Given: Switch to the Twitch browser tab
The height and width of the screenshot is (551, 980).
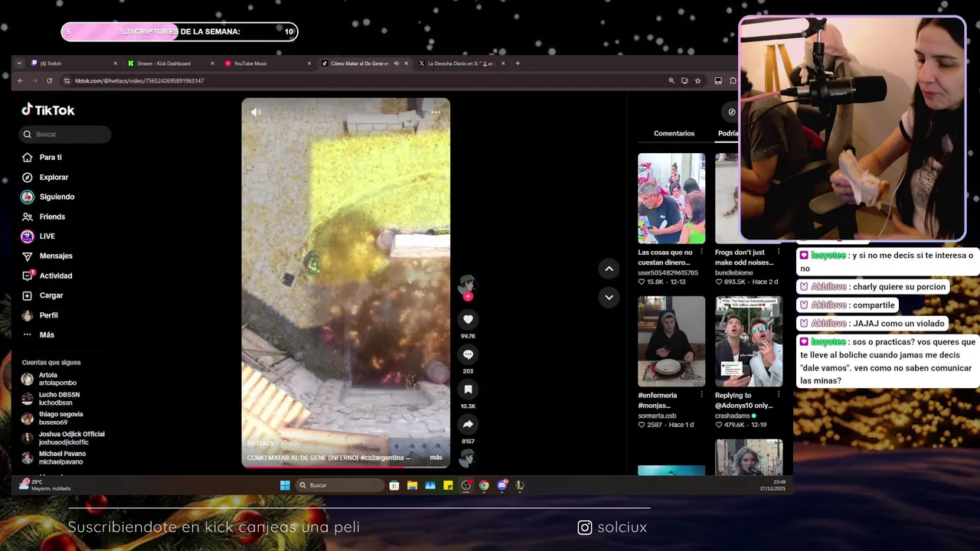Looking at the screenshot, I should (x=73, y=64).
